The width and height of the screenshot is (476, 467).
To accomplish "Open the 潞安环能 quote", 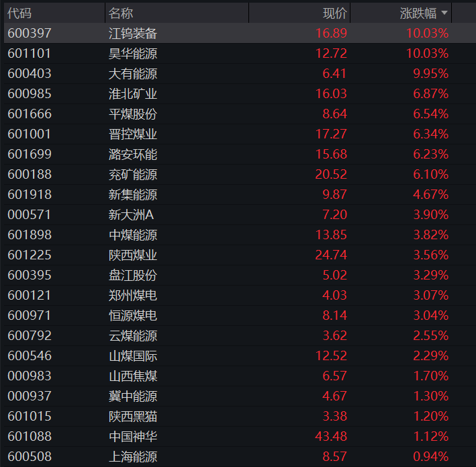I will tap(133, 154).
